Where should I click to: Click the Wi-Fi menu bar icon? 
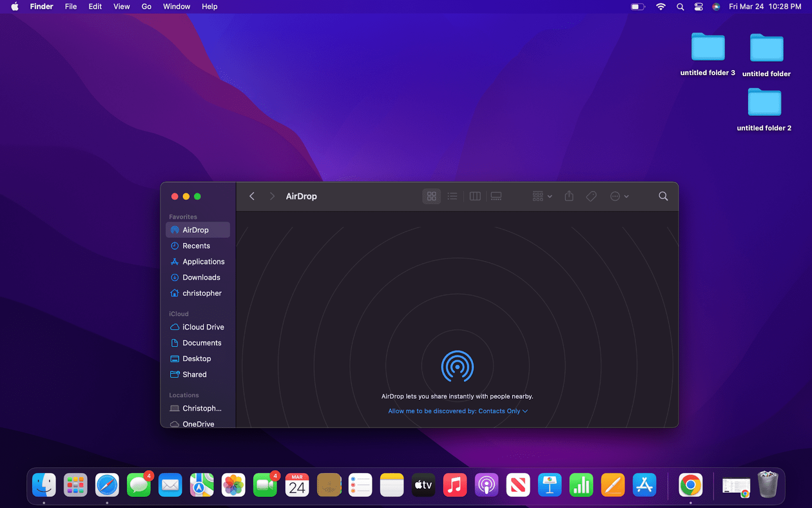[661, 7]
